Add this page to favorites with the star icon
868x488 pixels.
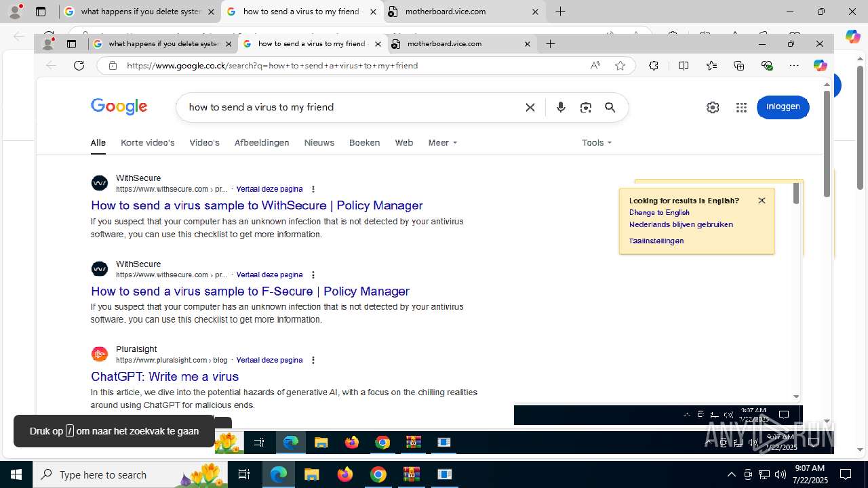click(620, 65)
